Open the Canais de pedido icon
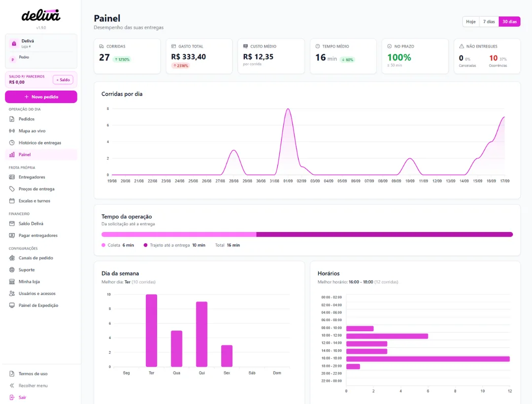This screenshot has height=404, width=532. (x=12, y=258)
